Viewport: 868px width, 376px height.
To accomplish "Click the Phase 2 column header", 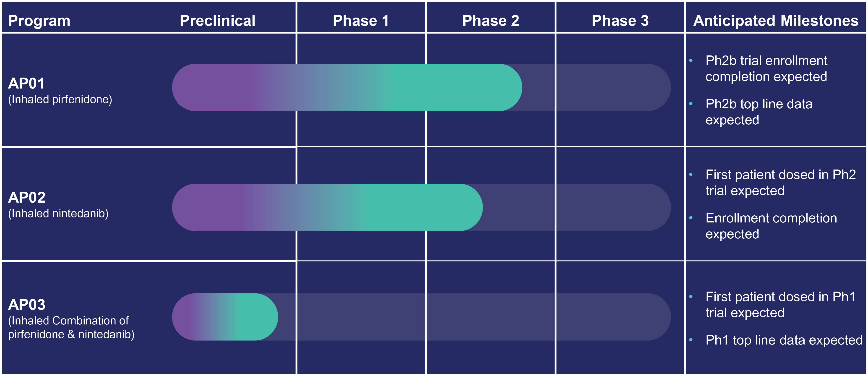I will [x=491, y=21].
